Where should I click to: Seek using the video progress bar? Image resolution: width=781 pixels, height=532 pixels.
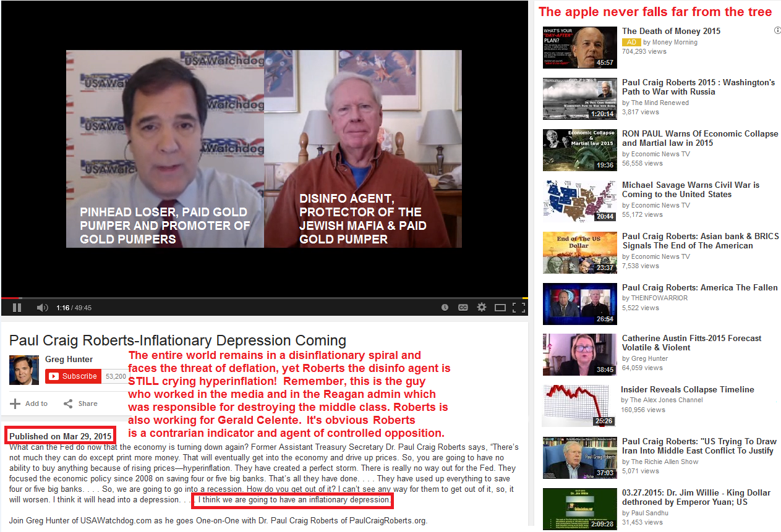pos(264,298)
